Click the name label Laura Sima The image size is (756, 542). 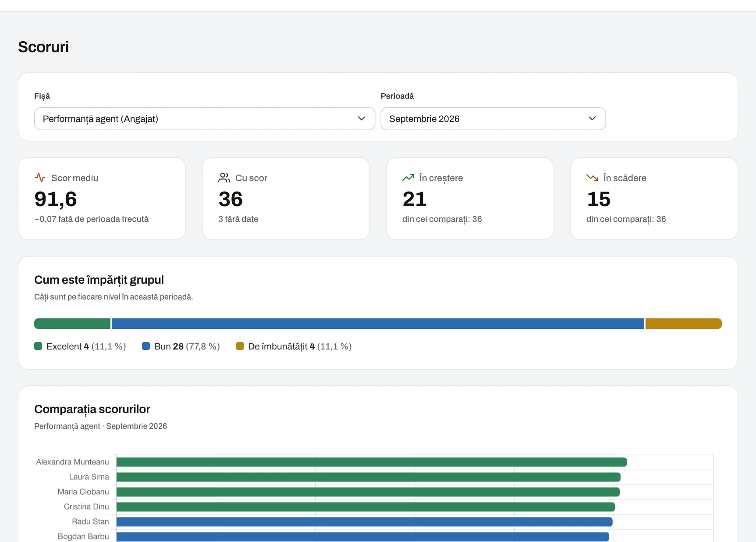point(89,477)
